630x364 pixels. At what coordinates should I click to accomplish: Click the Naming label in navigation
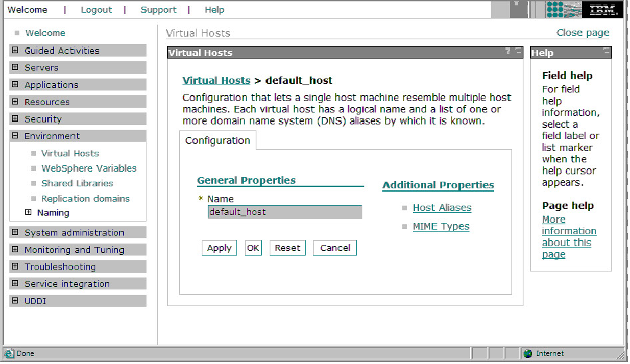53,213
